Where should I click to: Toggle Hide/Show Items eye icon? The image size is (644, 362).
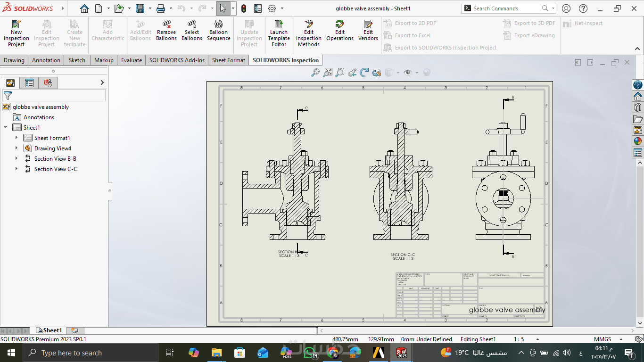coord(408,73)
